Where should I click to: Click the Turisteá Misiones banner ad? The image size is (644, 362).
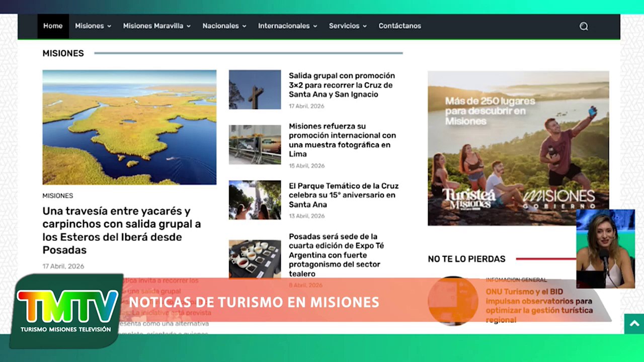[518, 148]
